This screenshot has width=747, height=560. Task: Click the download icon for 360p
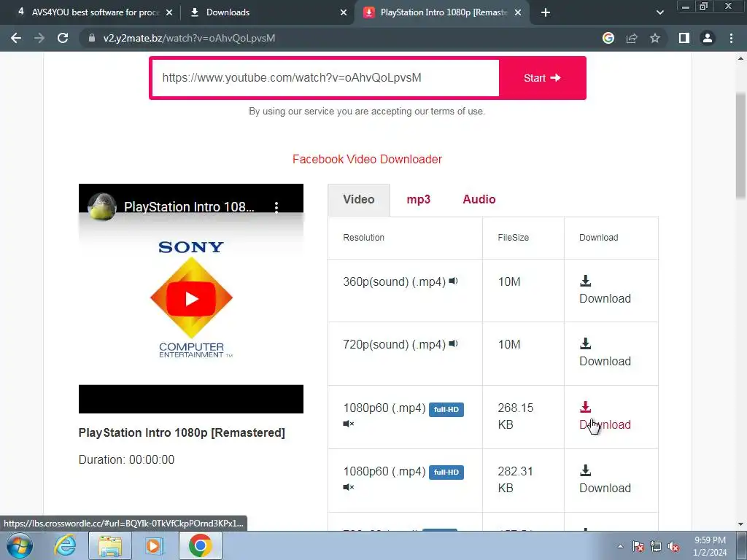(x=586, y=281)
